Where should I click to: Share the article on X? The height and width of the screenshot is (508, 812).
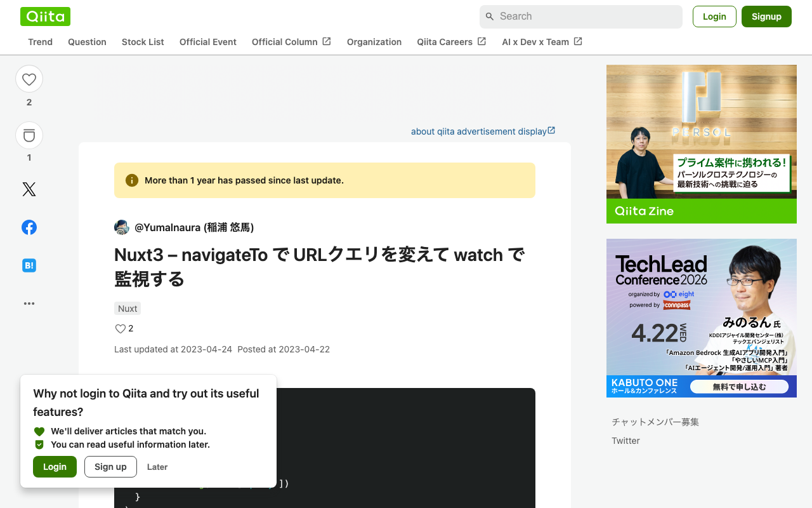coord(29,189)
